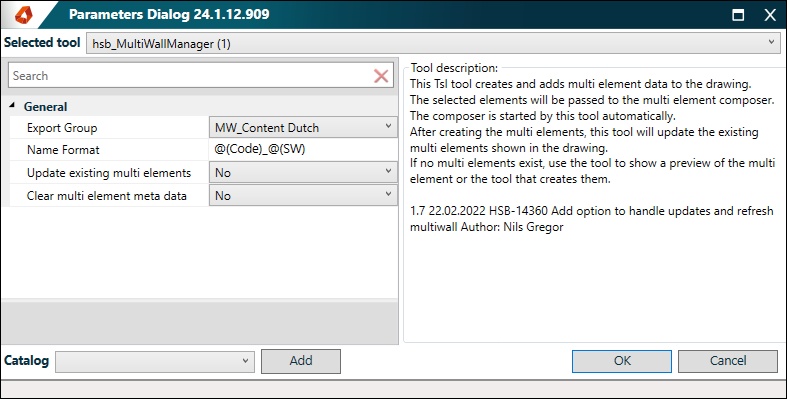
Task: Select Clear multi element meta data label
Action: (107, 196)
